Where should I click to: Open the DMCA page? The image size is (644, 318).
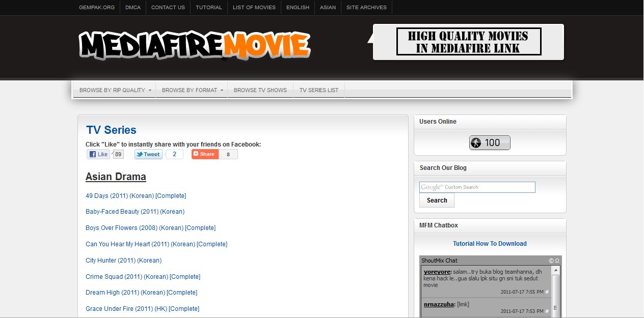pyautogui.click(x=133, y=8)
